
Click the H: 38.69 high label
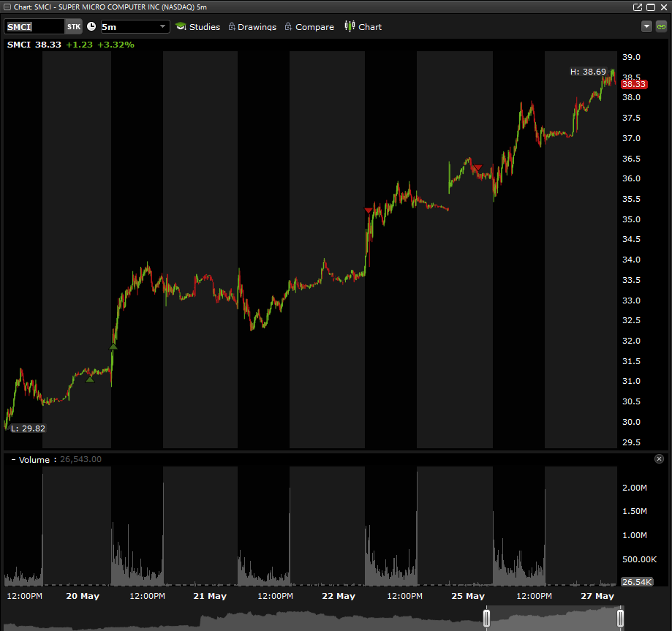click(x=588, y=72)
